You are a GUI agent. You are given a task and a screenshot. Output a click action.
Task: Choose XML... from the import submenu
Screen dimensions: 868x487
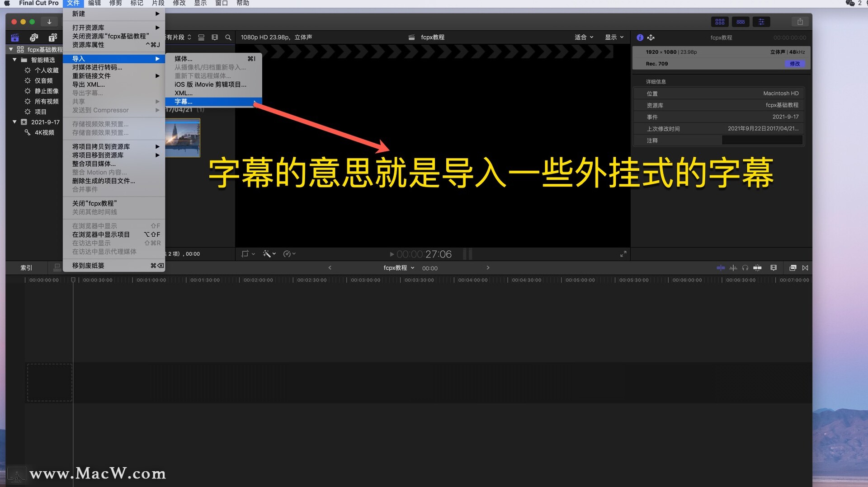click(213, 93)
